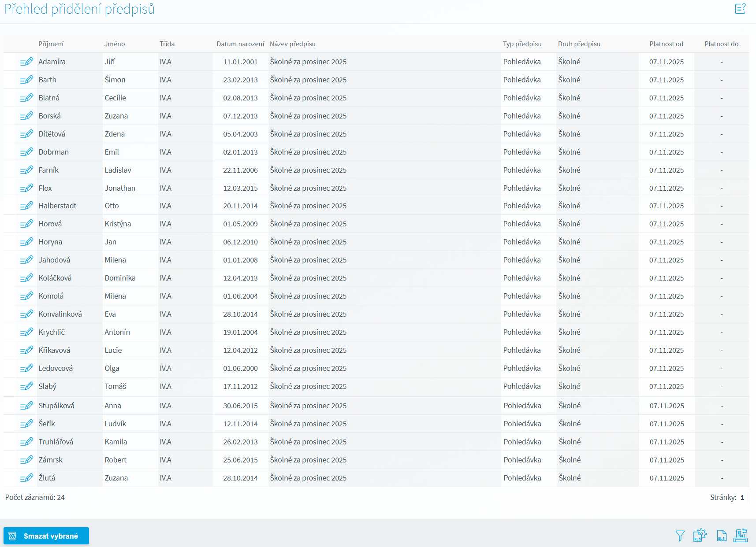Sort by the Datum narození column header

(240, 44)
